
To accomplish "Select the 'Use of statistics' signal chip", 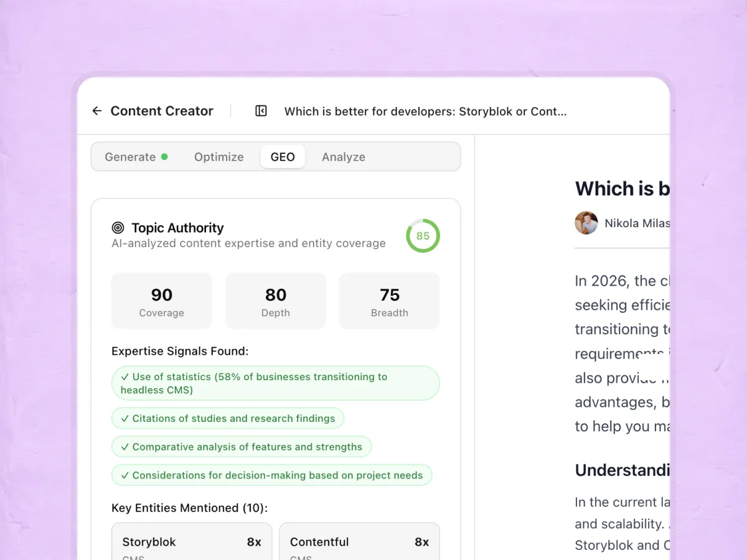I will pyautogui.click(x=275, y=383).
